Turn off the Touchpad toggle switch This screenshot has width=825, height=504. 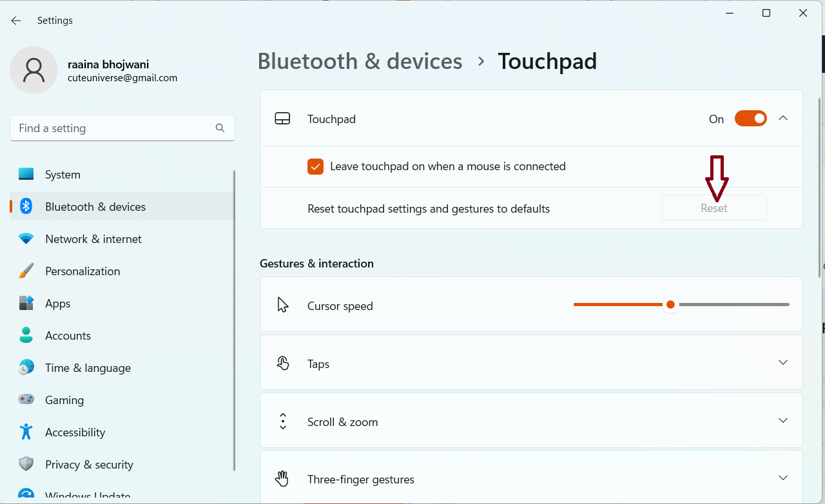tap(750, 119)
